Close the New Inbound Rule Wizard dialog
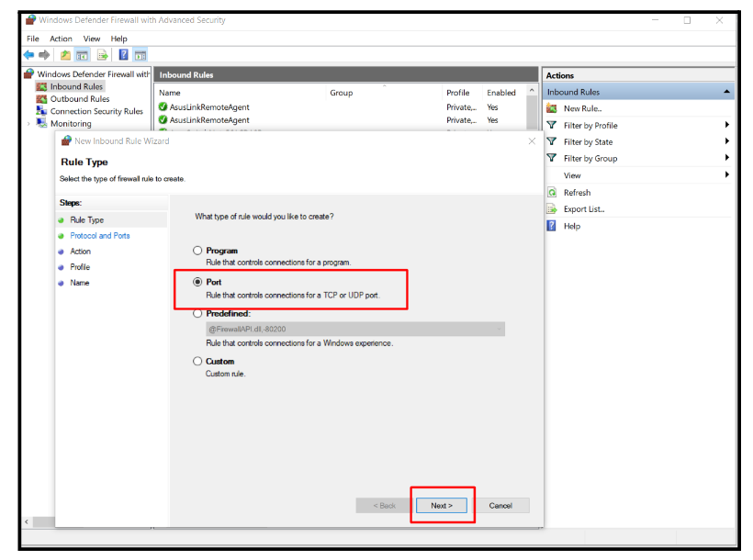Image resolution: width=753 pixels, height=560 pixels. click(532, 140)
